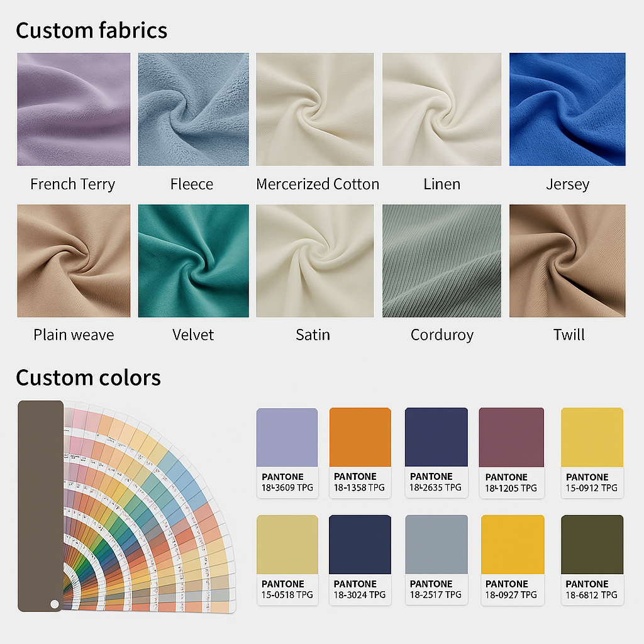Pick the tan Twill fabric sample
644x644 pixels.
point(568,261)
